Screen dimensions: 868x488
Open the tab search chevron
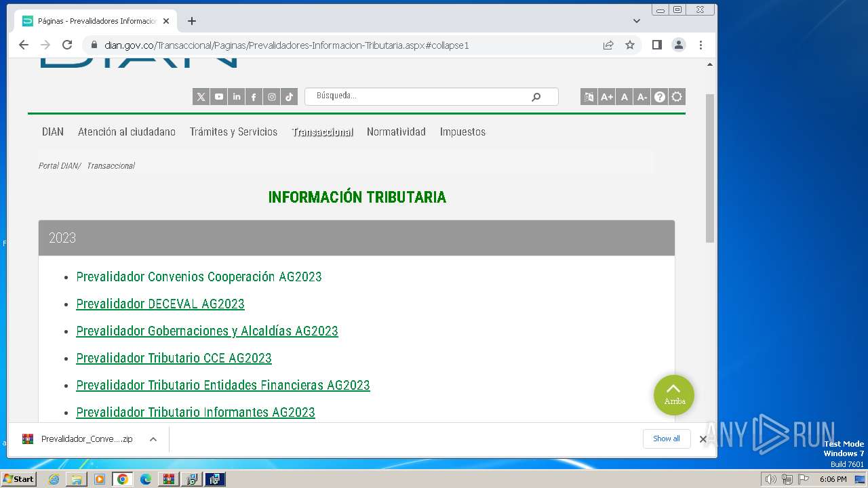click(636, 21)
